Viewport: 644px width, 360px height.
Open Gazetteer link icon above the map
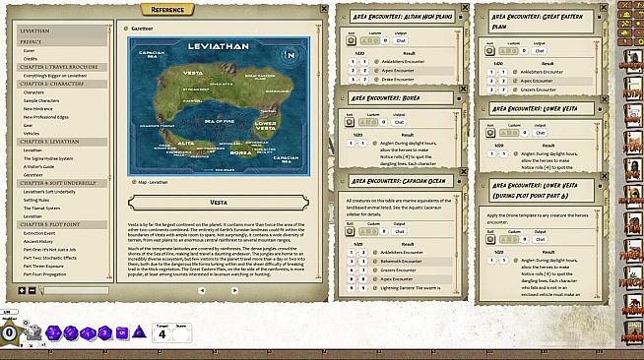126,29
